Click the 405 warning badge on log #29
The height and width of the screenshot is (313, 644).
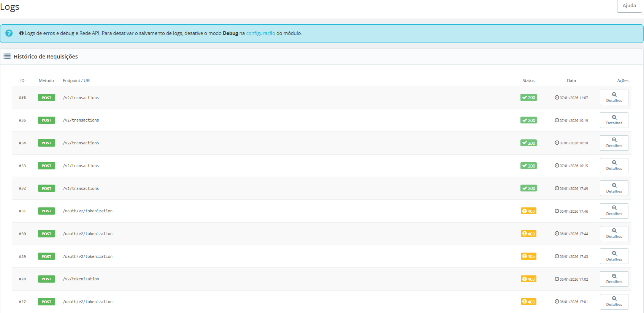tap(528, 256)
